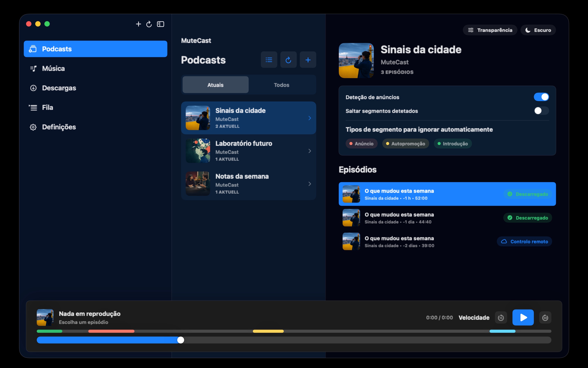Click the skip back 15 seconds button
588x368 pixels.
point(501,318)
